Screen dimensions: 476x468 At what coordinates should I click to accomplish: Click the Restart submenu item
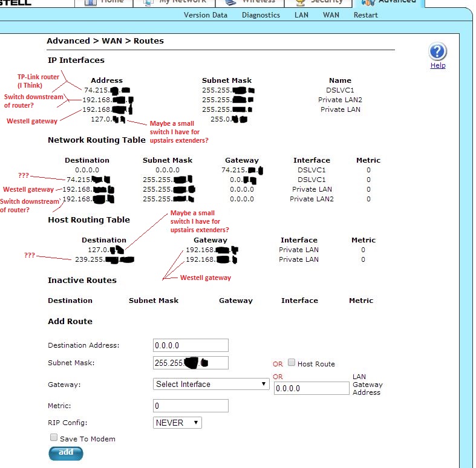[365, 15]
